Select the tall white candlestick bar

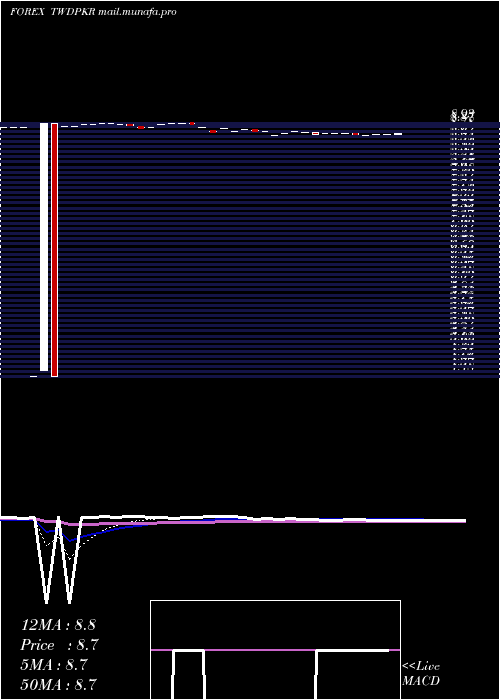44,247
